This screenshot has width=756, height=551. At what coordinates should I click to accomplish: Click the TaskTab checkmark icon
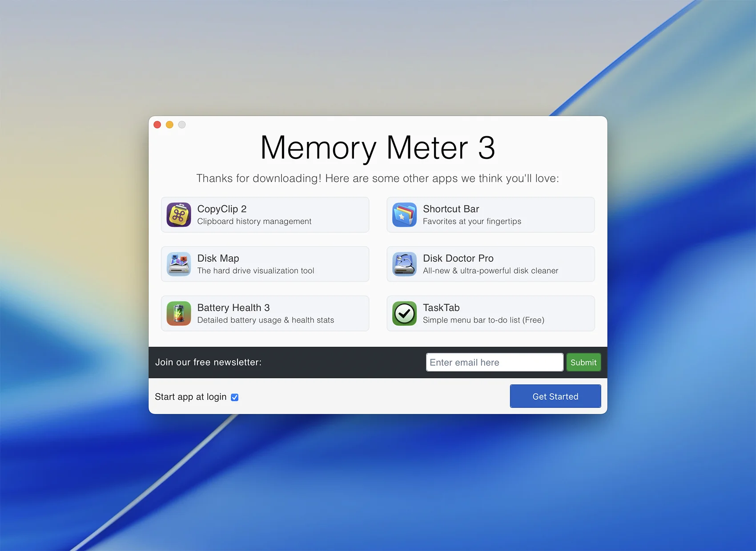pos(404,313)
